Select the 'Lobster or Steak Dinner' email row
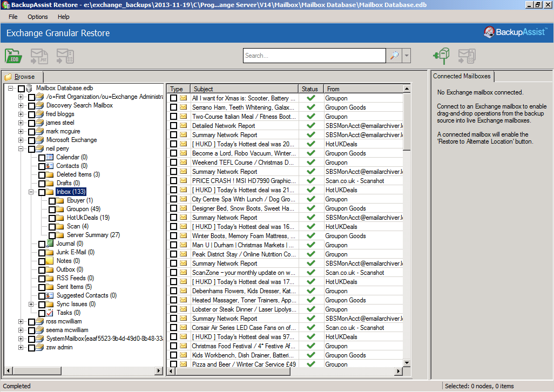 tap(285, 309)
